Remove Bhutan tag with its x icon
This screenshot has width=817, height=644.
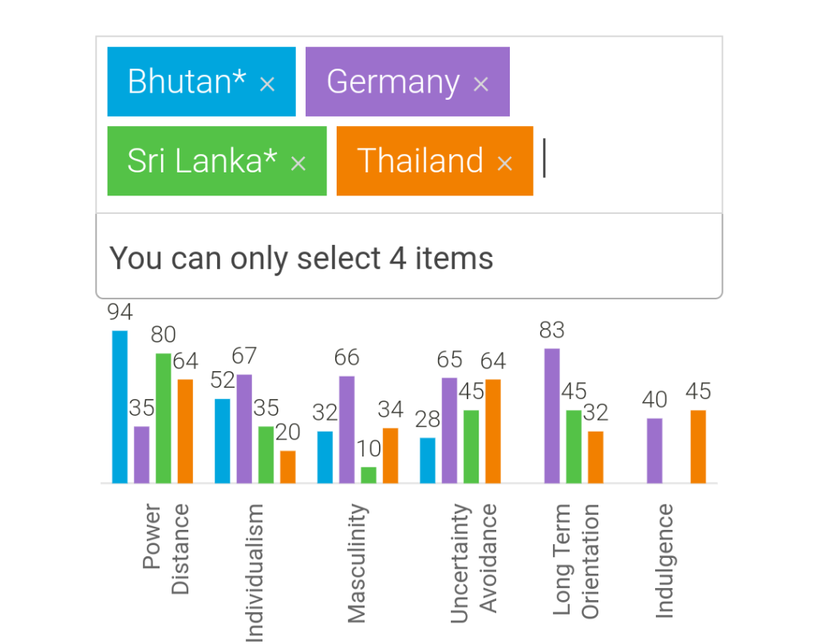click(267, 84)
